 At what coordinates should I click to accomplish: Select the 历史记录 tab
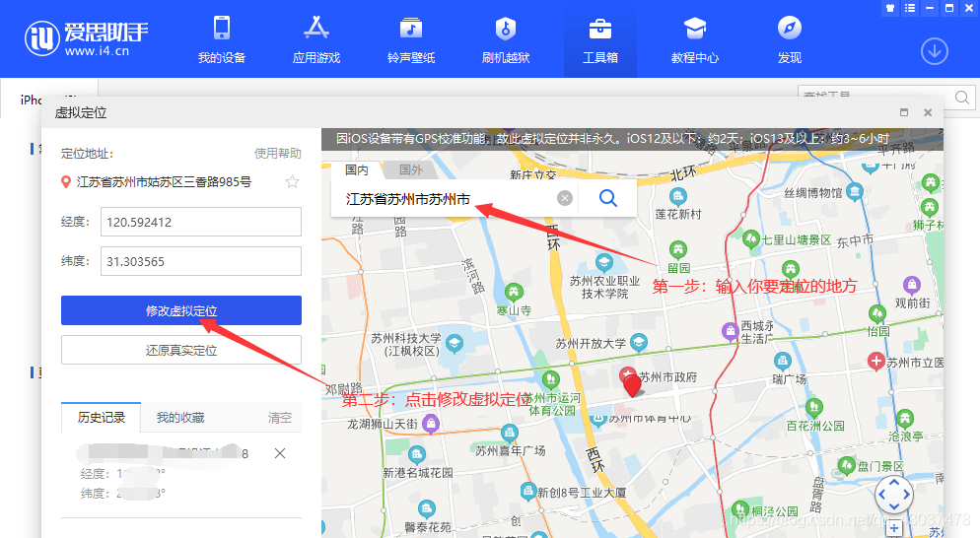tap(102, 418)
